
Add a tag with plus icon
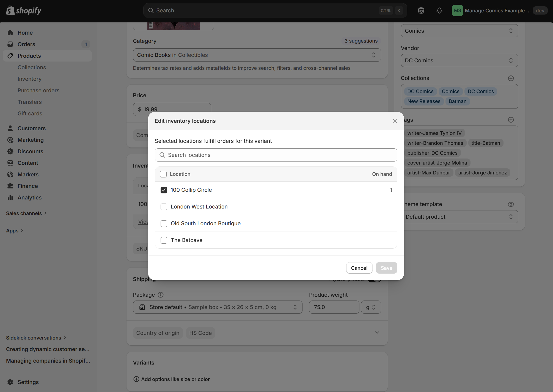pyautogui.click(x=511, y=120)
